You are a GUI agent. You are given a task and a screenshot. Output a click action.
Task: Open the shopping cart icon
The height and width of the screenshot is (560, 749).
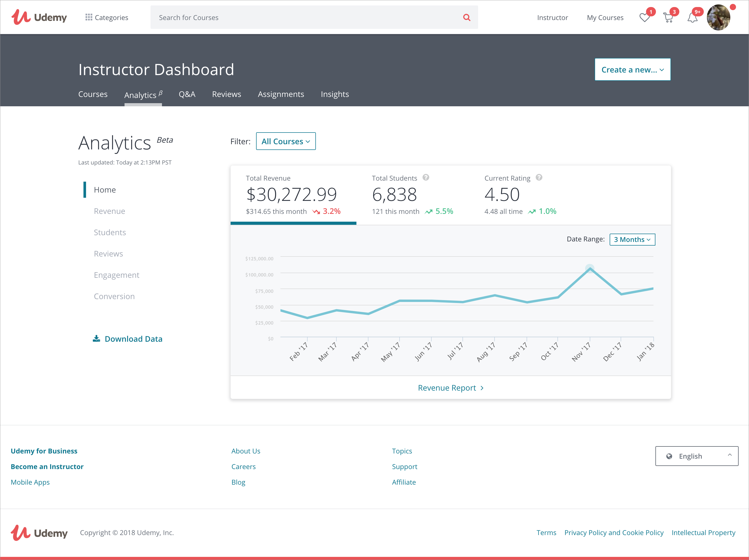[668, 18]
